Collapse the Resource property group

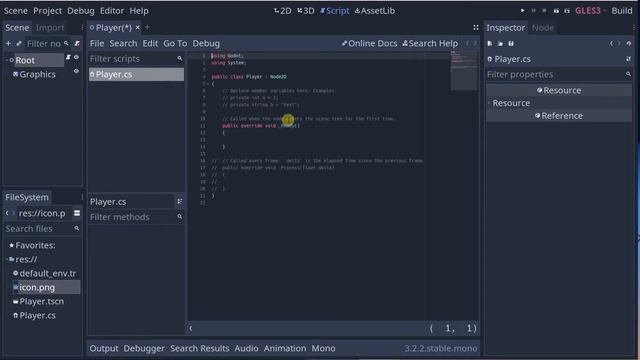pyautogui.click(x=511, y=103)
